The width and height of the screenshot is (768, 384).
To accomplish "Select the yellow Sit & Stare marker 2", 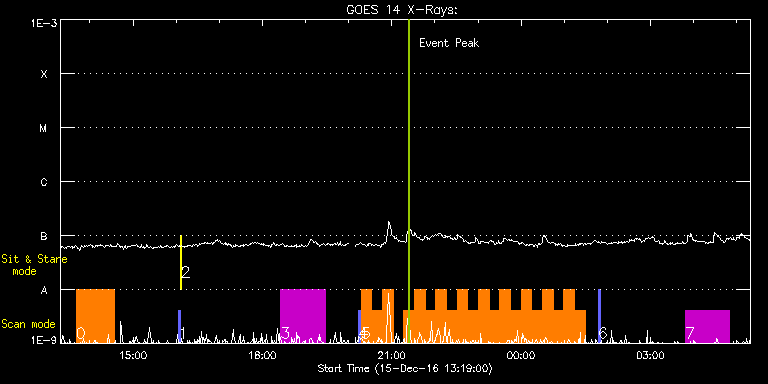I will pyautogui.click(x=181, y=263).
